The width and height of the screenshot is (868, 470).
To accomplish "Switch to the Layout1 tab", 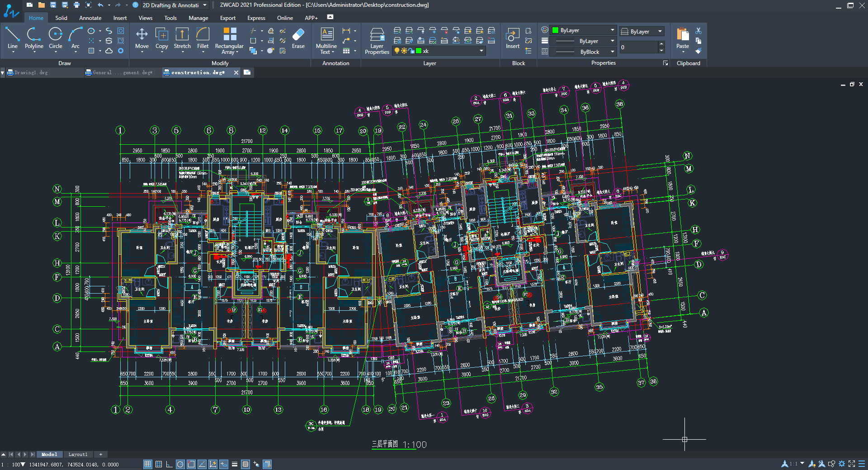I will click(78, 454).
